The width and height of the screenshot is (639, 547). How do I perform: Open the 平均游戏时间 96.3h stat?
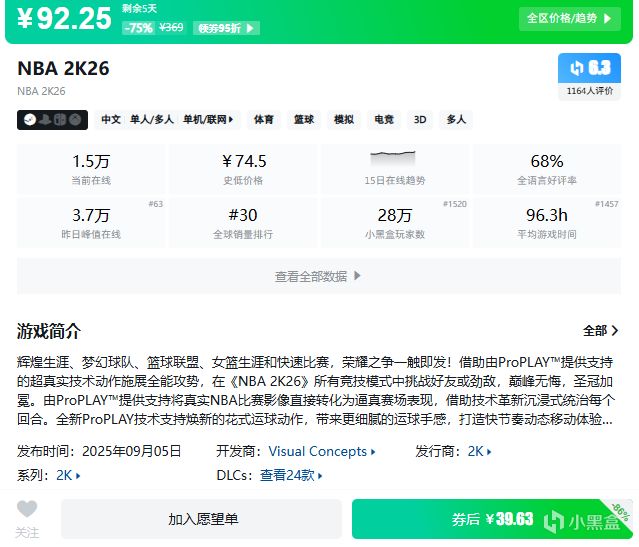coord(547,223)
